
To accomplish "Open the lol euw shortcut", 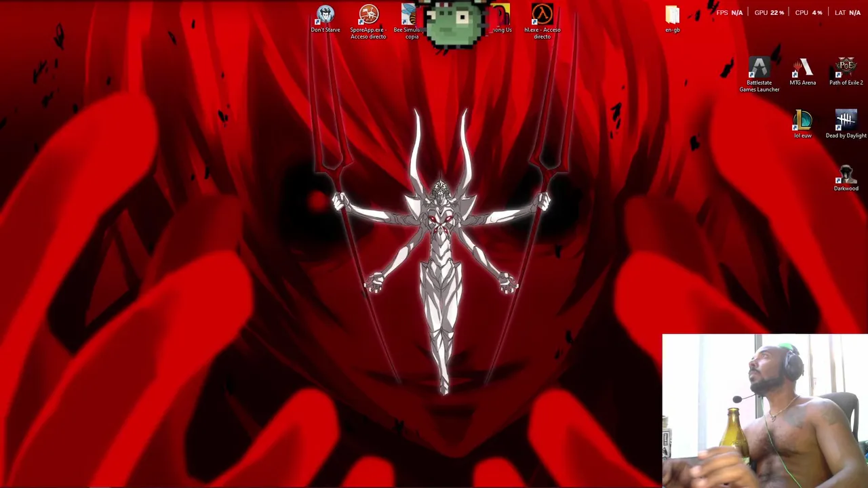I will [x=803, y=125].
